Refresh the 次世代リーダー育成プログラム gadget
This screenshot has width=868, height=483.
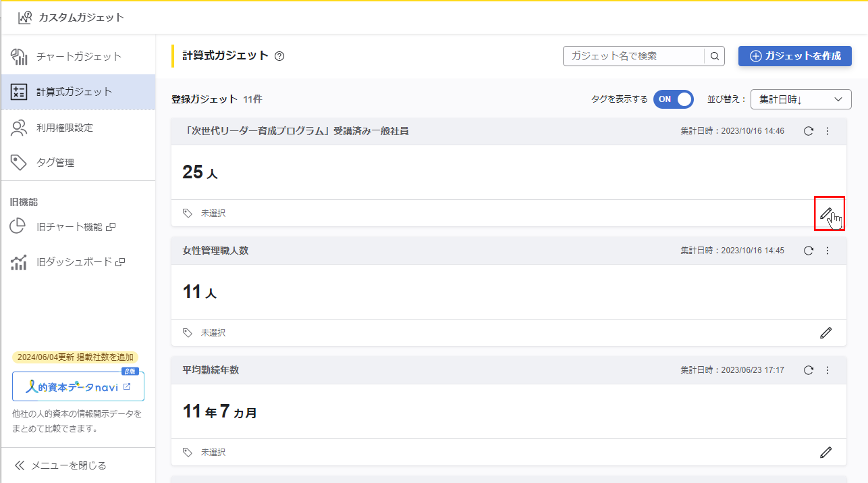(808, 131)
